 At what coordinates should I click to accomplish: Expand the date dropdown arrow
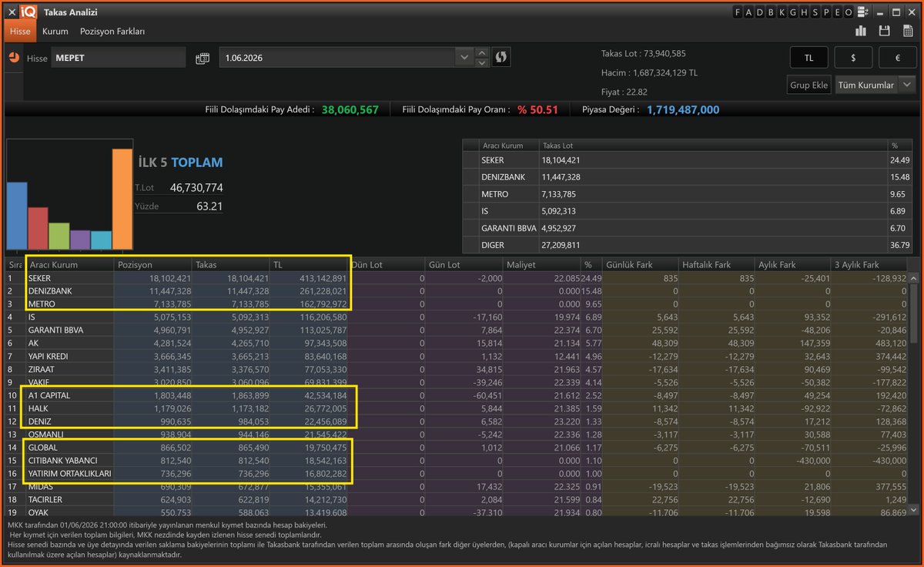point(464,58)
